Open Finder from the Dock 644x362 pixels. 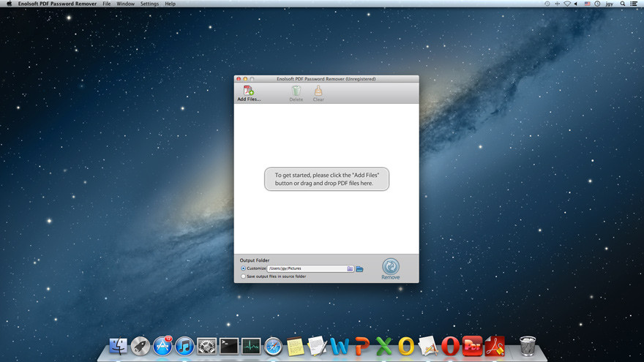[119, 346]
